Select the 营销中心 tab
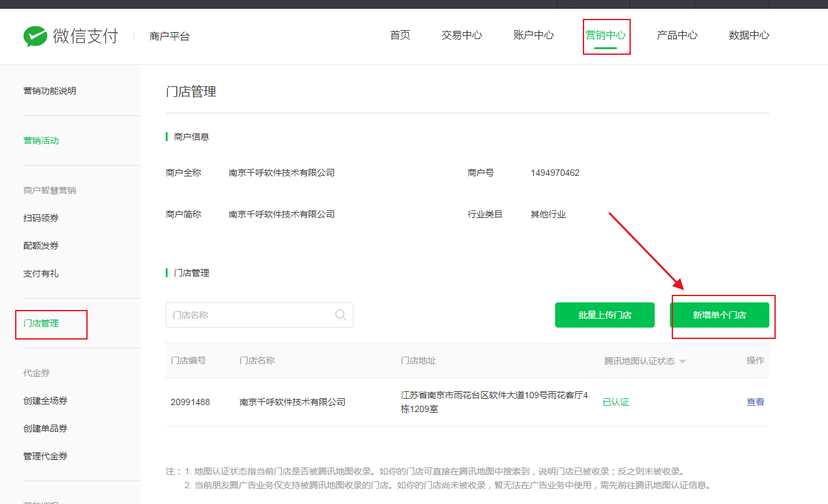Viewport: 828px width, 504px height. (x=606, y=35)
